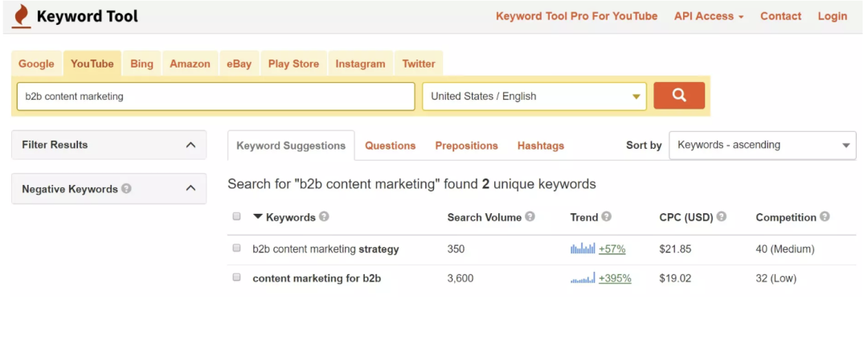
Task: Open the Sort by Keywords - ascending dropdown
Action: [x=762, y=145]
